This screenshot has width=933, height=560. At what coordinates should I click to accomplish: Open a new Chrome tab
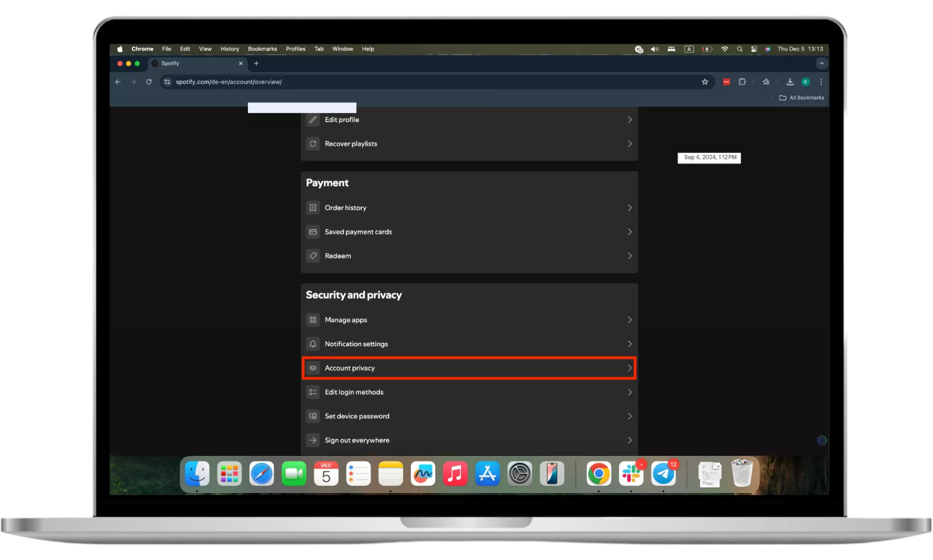[x=256, y=63]
